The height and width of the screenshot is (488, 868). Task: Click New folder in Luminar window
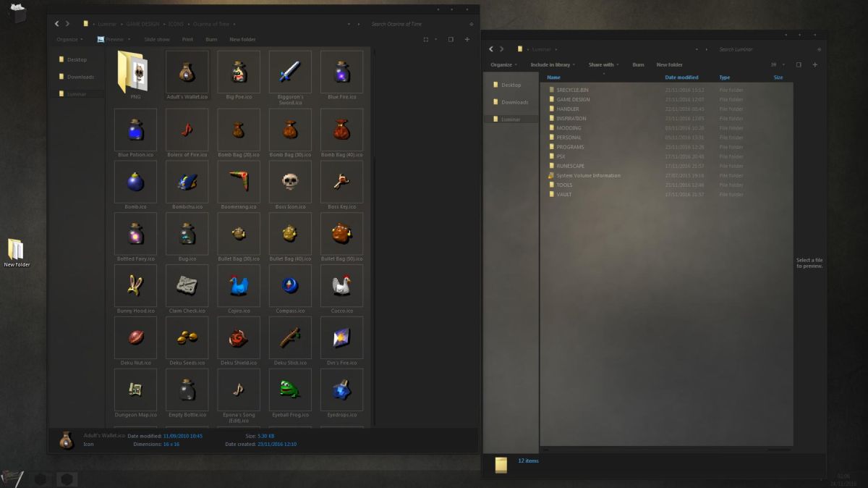[x=669, y=64]
